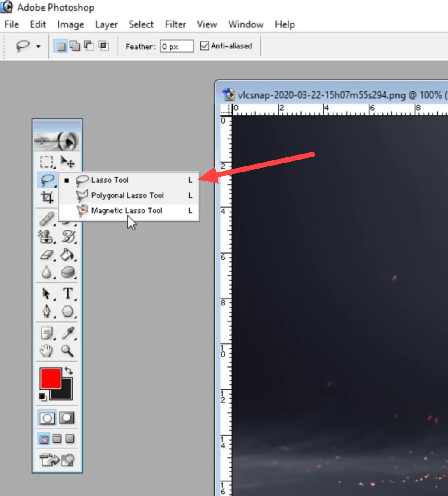
Task: Switch to Standard Screen Mode
Action: (44, 439)
